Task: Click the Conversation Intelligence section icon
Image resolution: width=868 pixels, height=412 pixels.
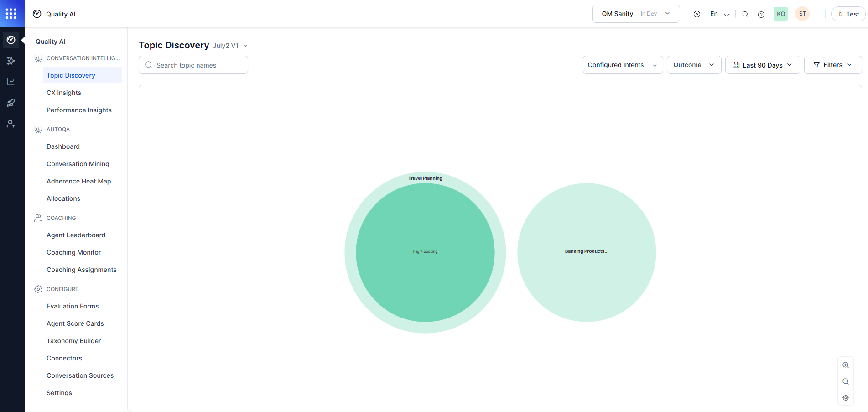Action: click(x=38, y=58)
